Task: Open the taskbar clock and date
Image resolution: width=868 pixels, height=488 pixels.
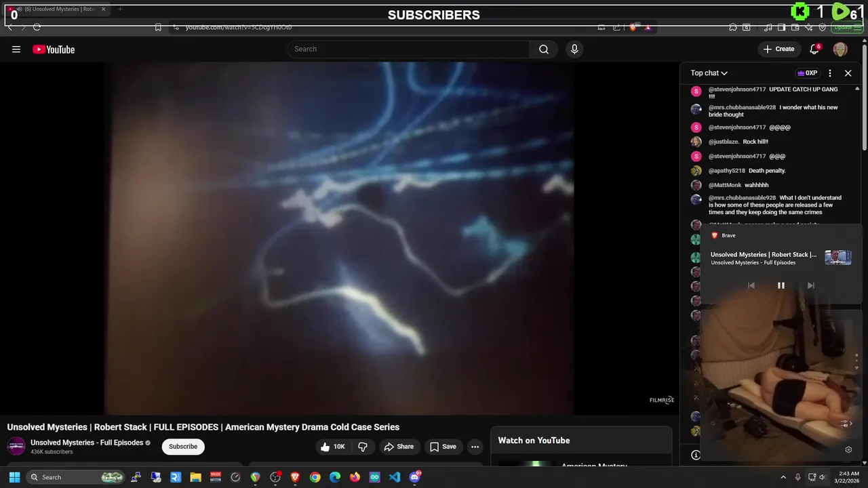Action: [848, 477]
